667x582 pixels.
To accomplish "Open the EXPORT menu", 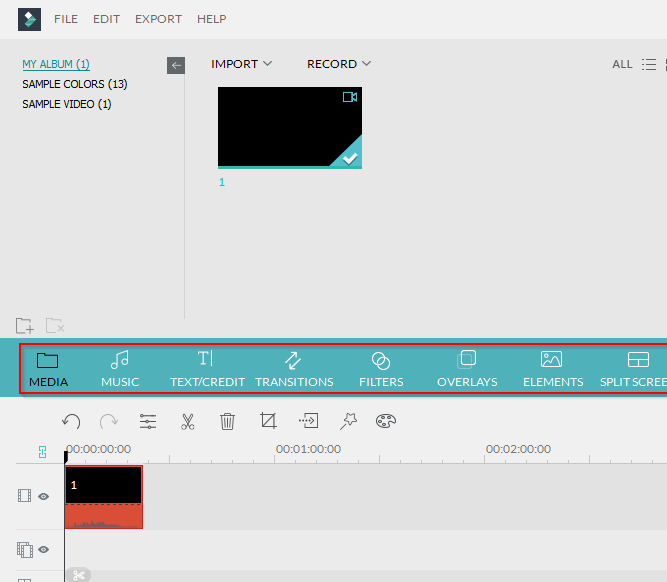I will (158, 19).
